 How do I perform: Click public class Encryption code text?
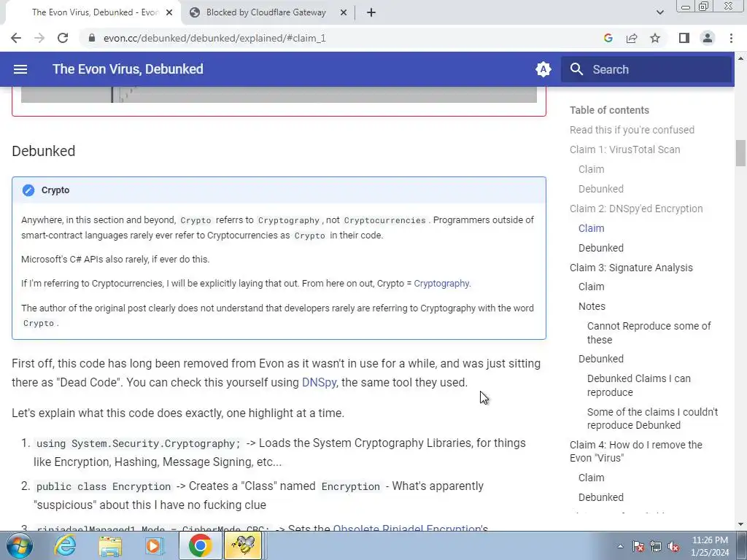(104, 486)
